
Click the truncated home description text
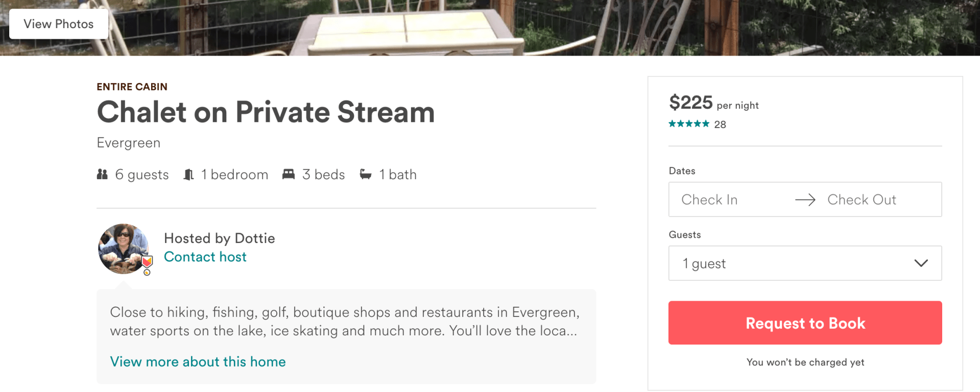[x=345, y=322]
